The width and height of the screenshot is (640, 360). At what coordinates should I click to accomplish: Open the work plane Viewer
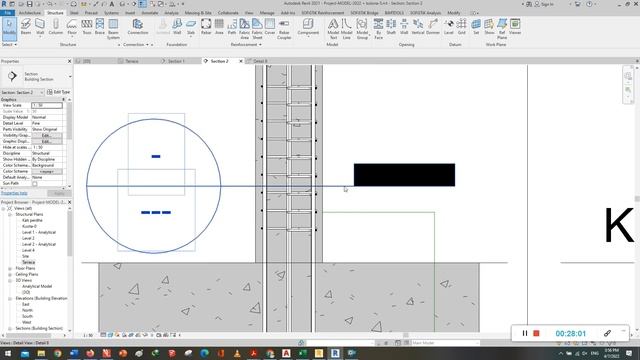tap(515, 27)
